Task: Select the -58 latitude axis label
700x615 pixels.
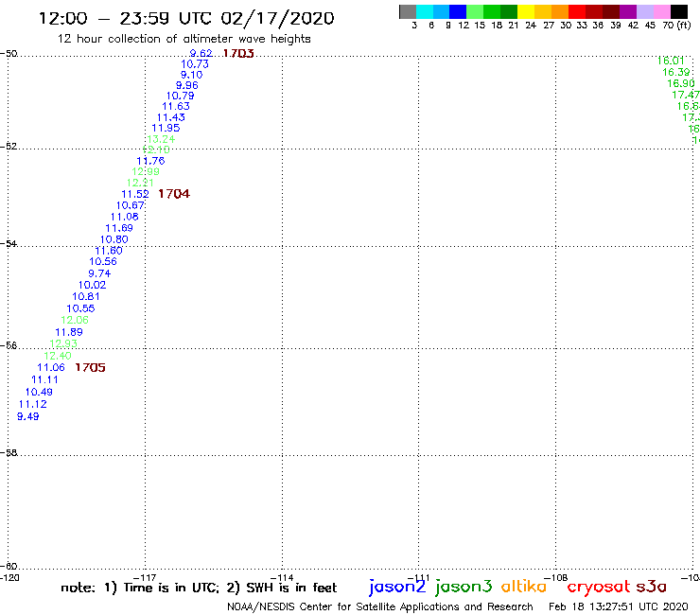Action: pos(9,453)
